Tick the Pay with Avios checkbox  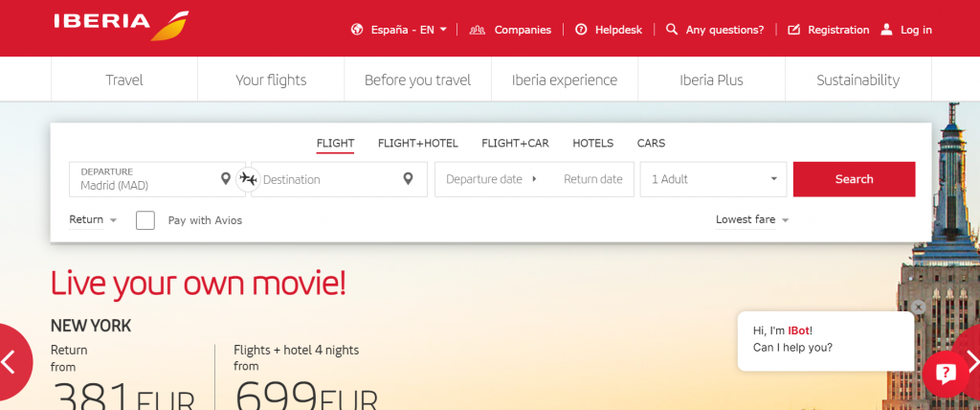click(145, 220)
